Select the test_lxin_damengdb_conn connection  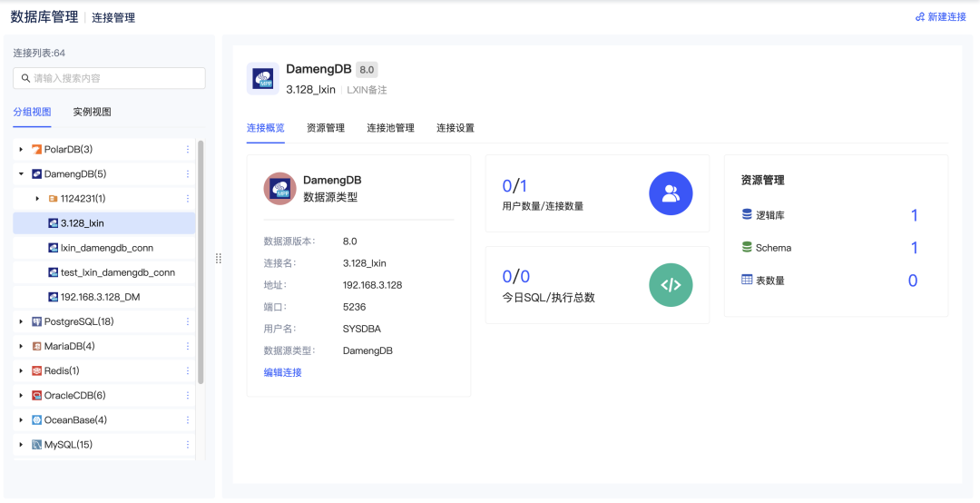pyautogui.click(x=103, y=272)
